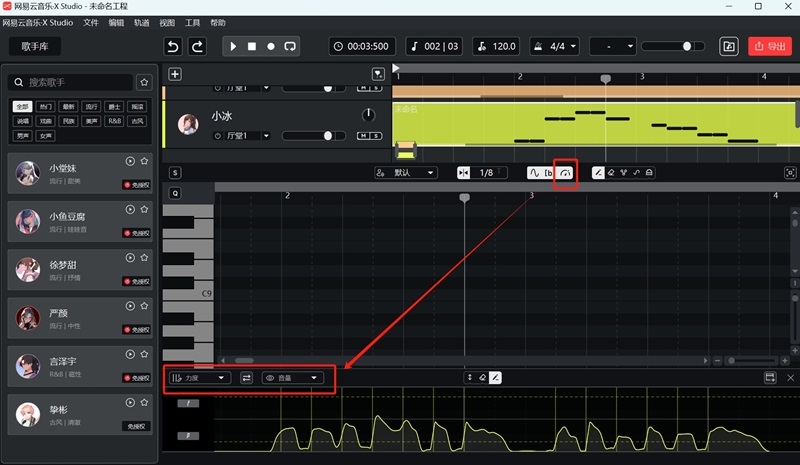
Task: Open the 文件 menu
Action: pyautogui.click(x=91, y=22)
